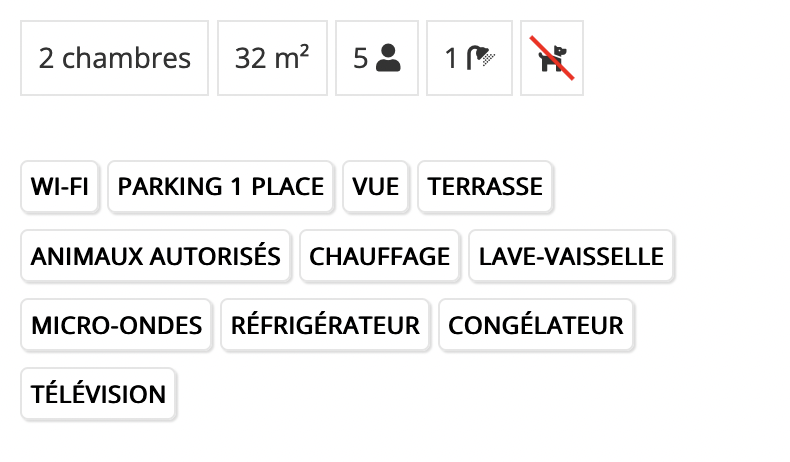790x462 pixels.
Task: Click the ANIMAUX AUTORISÉS tag
Action: click(156, 256)
